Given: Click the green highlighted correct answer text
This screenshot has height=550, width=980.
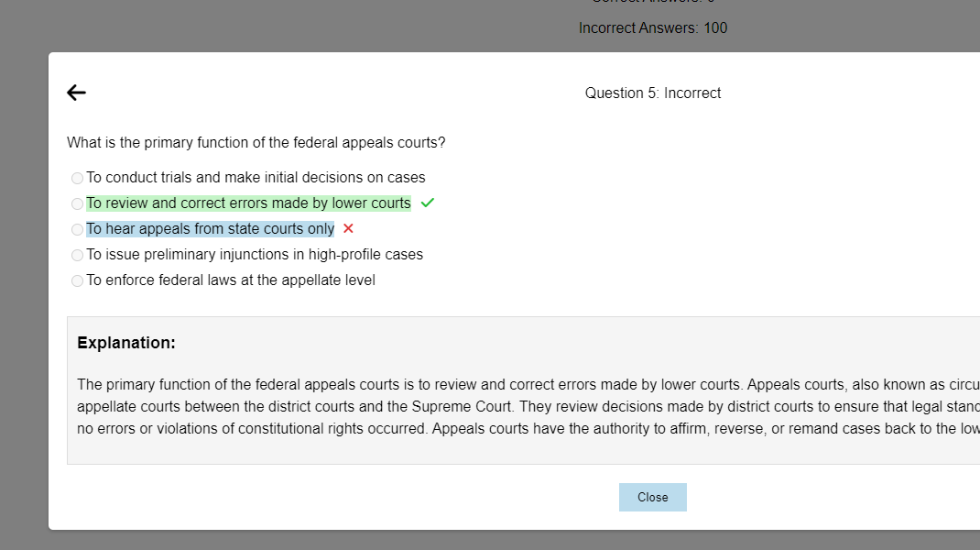Looking at the screenshot, I should [248, 203].
